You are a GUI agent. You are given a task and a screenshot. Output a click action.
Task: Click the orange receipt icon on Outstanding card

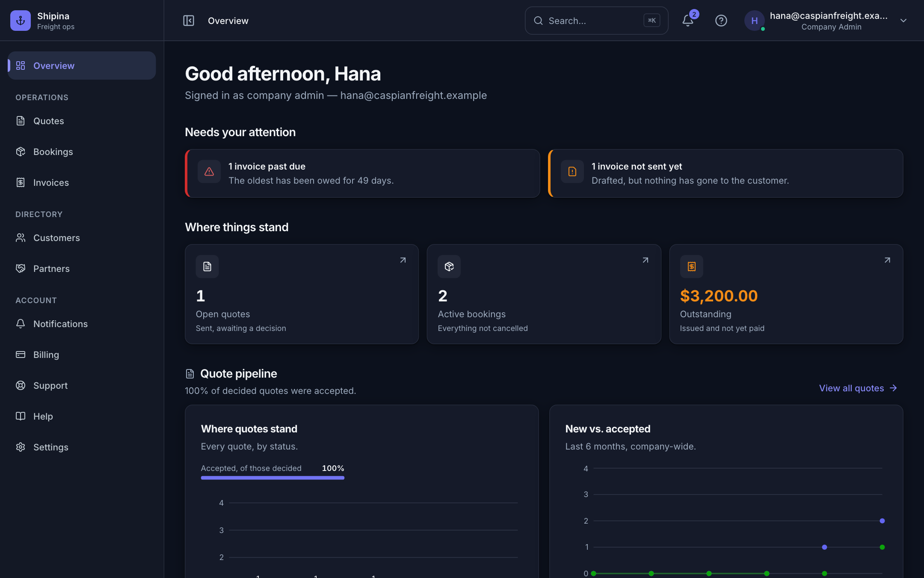coord(692,267)
